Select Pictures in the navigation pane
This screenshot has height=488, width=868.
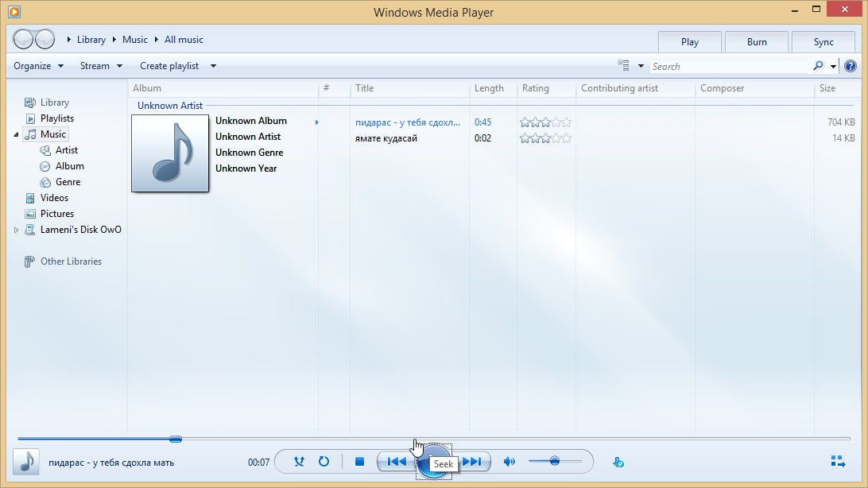coord(56,214)
